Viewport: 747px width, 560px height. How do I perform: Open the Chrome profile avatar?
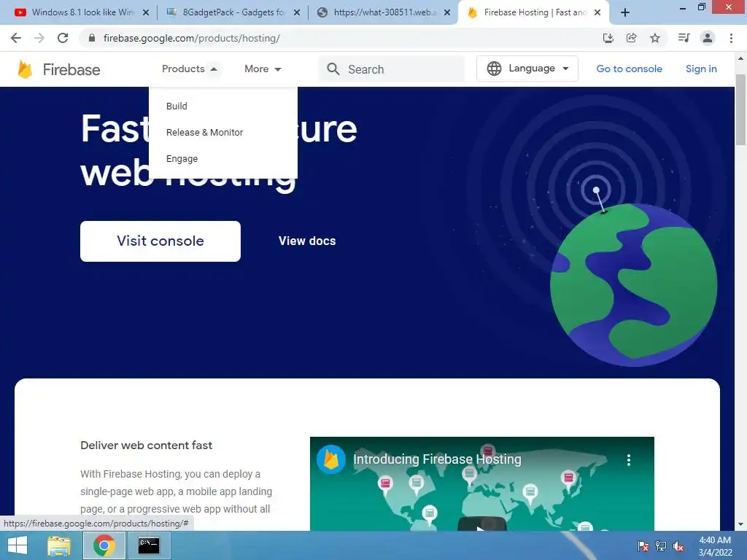708,38
